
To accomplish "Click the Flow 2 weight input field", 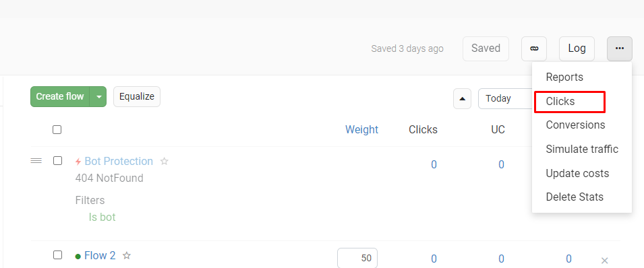I will point(357,258).
